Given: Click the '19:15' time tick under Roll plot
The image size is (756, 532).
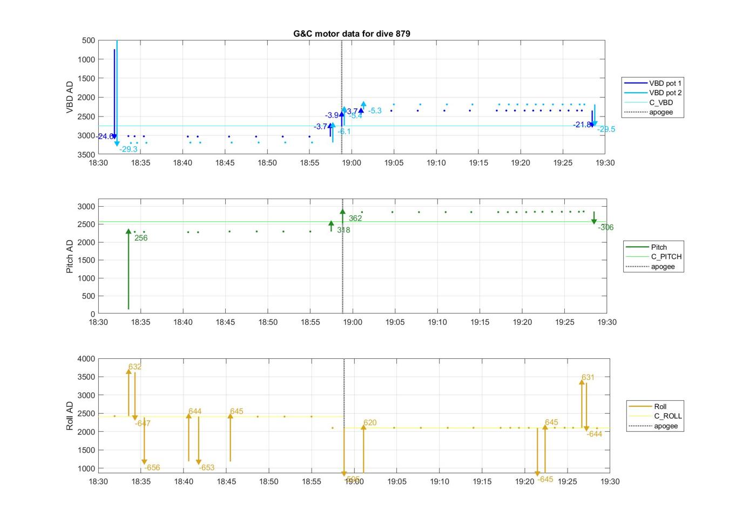Looking at the screenshot, I should [482, 481].
